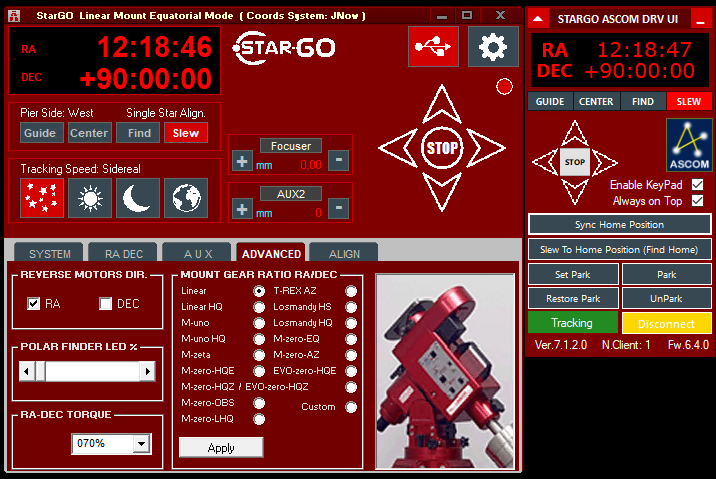Select the ADVANCED tab
The height and width of the screenshot is (479, 716).
(271, 253)
